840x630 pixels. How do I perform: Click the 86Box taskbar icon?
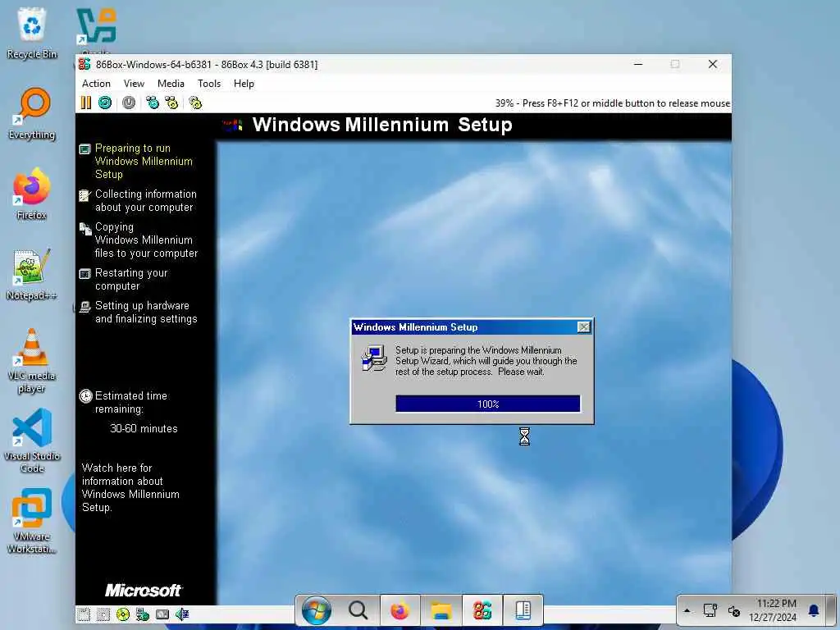pos(482,610)
